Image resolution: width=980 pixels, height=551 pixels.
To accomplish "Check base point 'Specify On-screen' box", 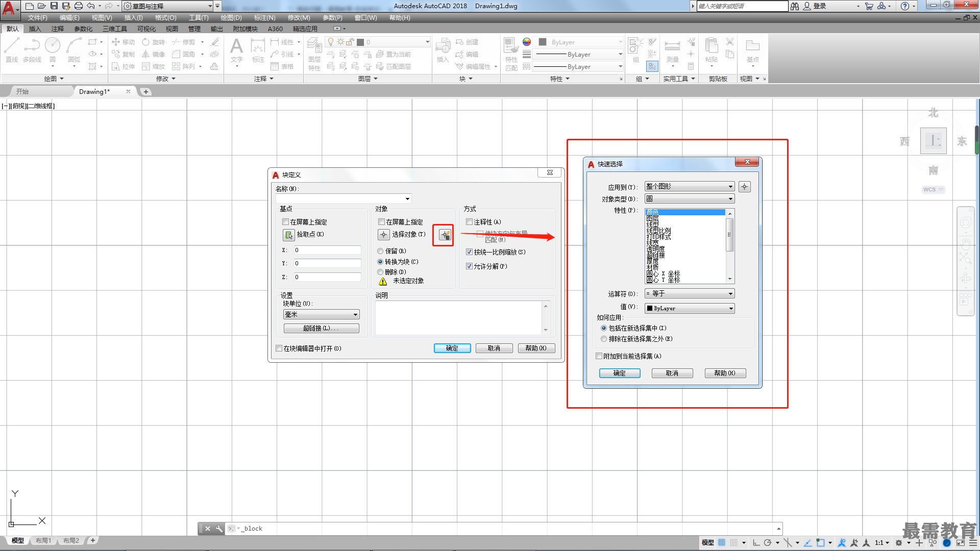I will [x=285, y=222].
